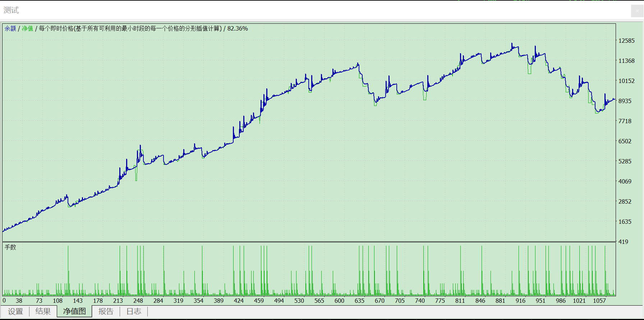
Task: Click the 手数 lots panel label
Action: tap(10, 247)
